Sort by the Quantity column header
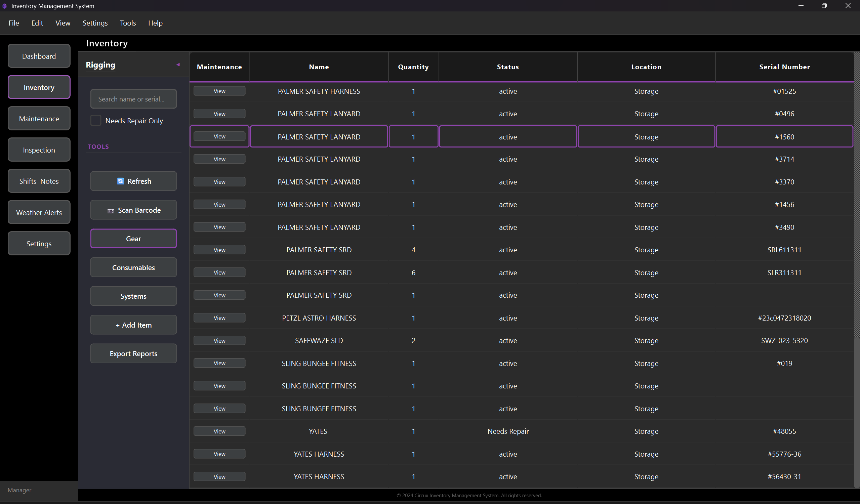 tap(413, 67)
